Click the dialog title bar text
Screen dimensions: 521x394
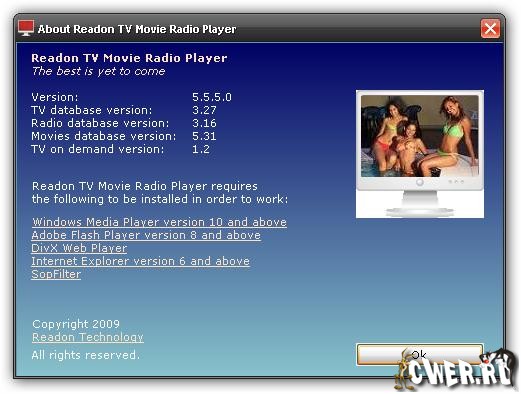137,29
